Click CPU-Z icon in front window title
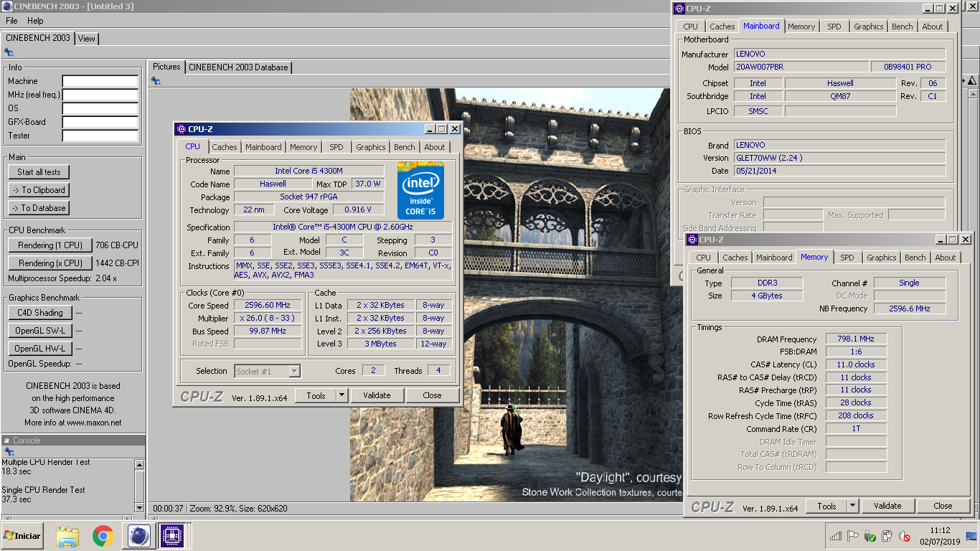 pyautogui.click(x=180, y=129)
